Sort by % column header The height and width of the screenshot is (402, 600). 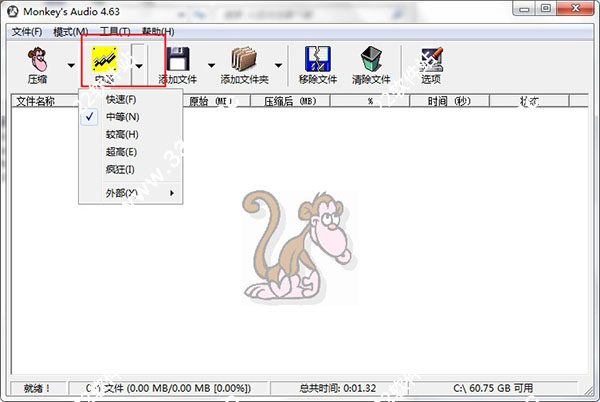(x=370, y=101)
